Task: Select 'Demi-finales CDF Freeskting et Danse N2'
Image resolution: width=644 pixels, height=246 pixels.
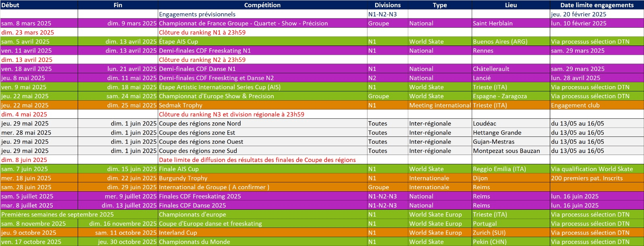Action: pyautogui.click(x=262, y=78)
